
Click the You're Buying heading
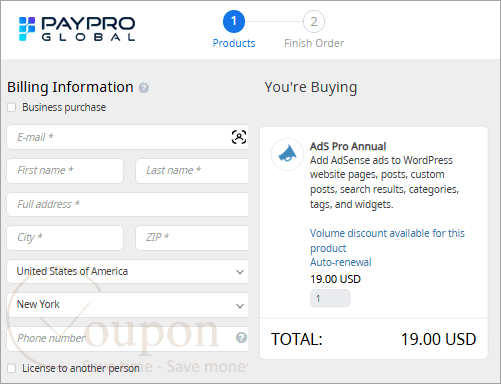(311, 87)
